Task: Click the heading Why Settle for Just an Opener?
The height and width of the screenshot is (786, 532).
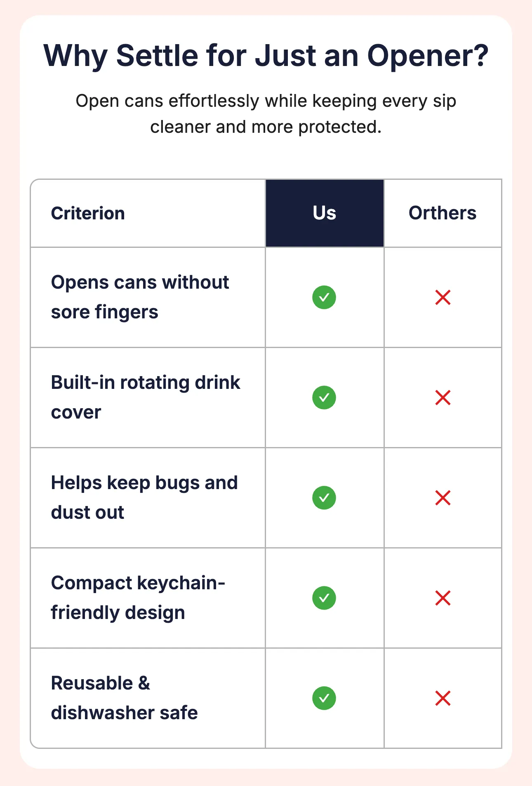Action: click(266, 56)
